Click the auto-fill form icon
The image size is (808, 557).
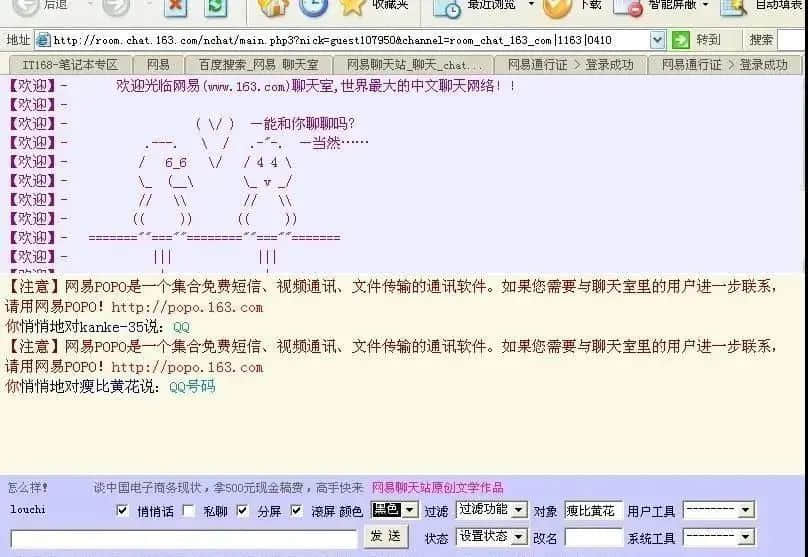[x=734, y=8]
